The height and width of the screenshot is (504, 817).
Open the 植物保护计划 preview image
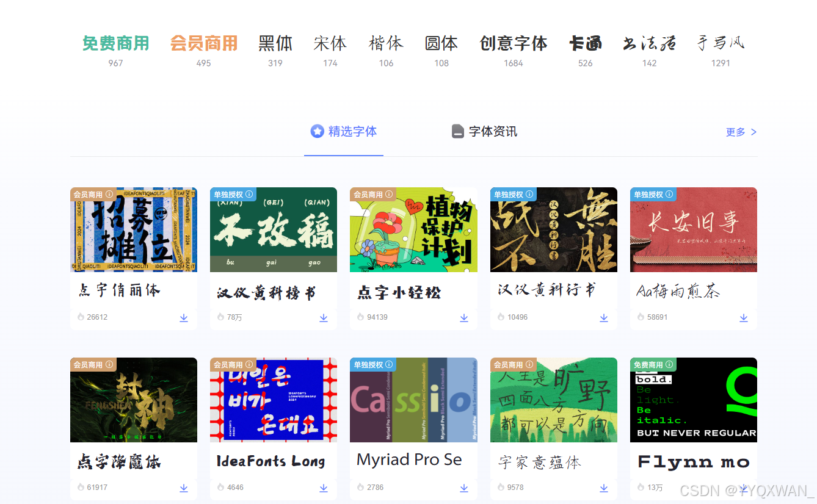413,229
